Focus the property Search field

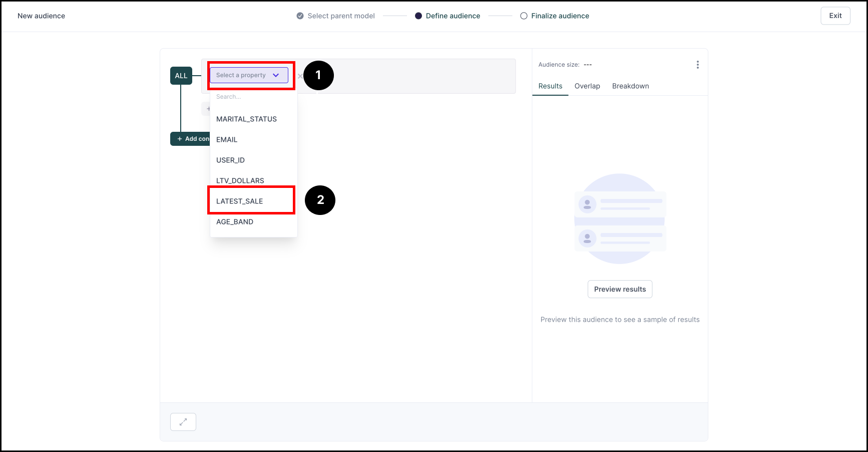pos(253,97)
